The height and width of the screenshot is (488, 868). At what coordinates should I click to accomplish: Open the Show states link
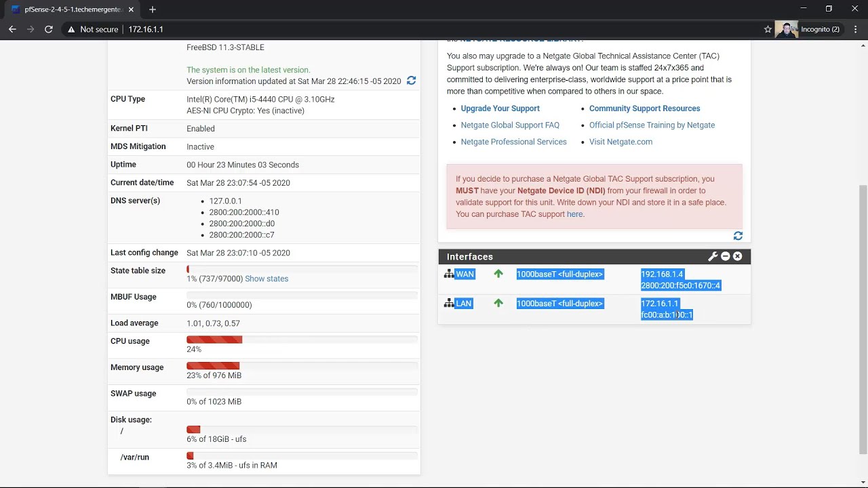[267, 279]
